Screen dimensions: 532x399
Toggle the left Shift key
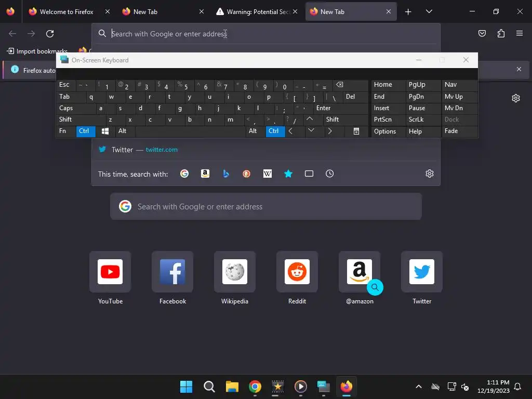click(x=81, y=119)
